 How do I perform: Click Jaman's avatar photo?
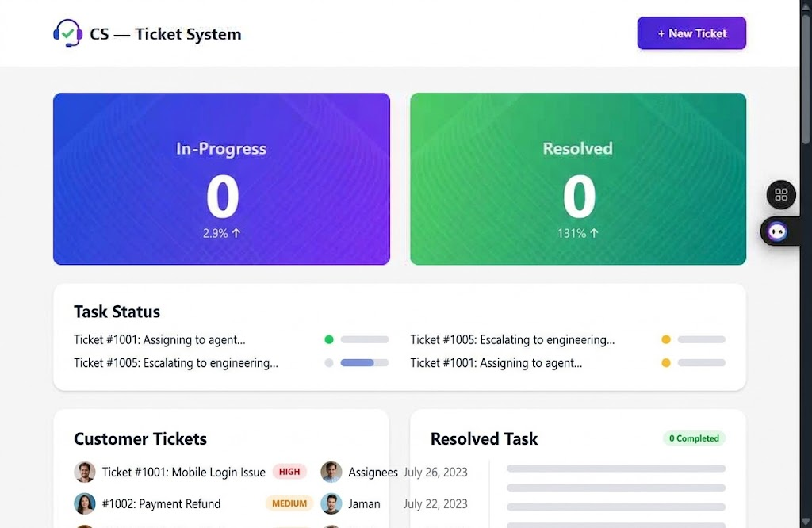point(331,503)
